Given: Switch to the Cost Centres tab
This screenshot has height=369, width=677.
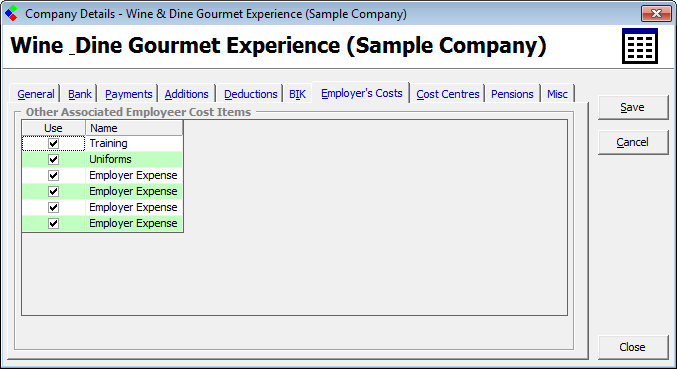Looking at the screenshot, I should 448,94.
